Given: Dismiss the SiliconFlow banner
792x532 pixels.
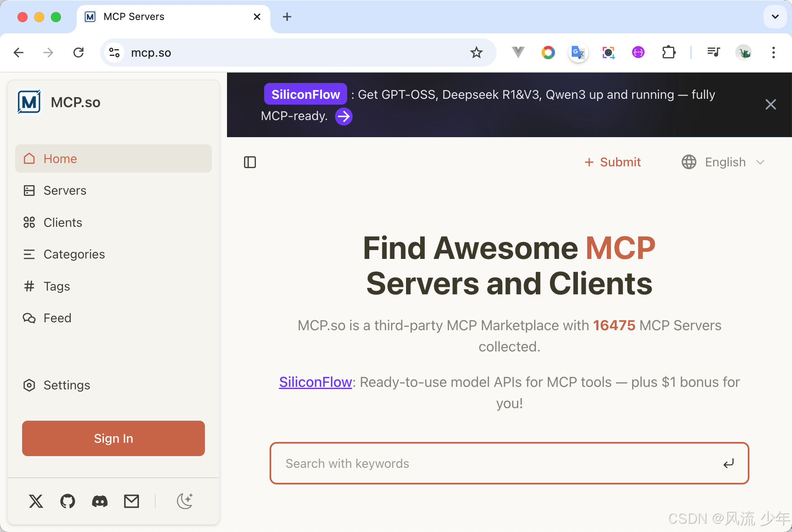Looking at the screenshot, I should coord(771,104).
